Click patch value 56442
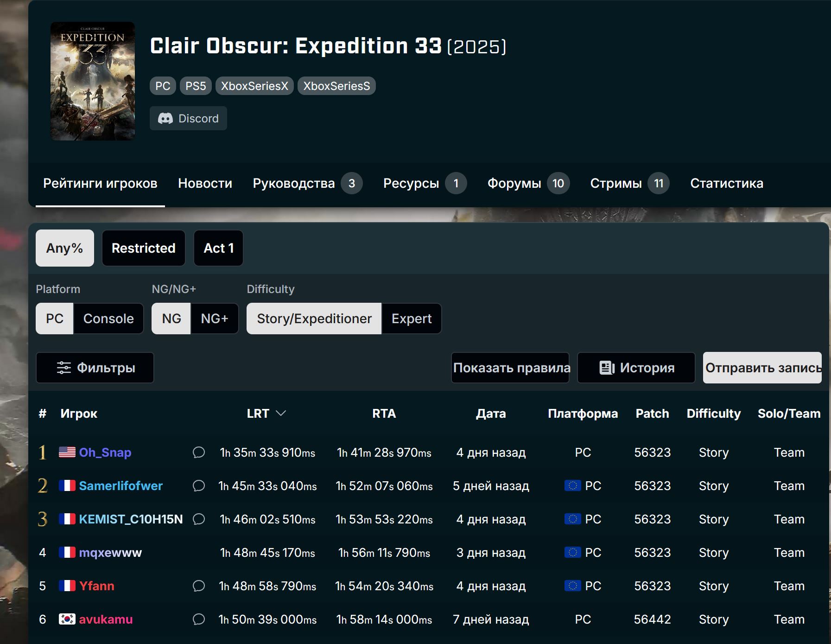This screenshot has width=831, height=644. [652, 619]
